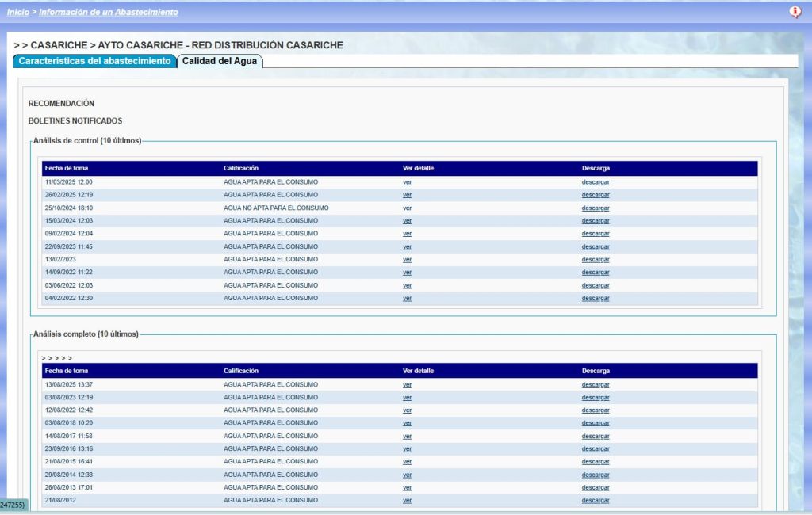Image resolution: width=812 pixels, height=515 pixels.
Task: View detail for 13/08/2025 13:37 complete analysis
Action: [407, 385]
